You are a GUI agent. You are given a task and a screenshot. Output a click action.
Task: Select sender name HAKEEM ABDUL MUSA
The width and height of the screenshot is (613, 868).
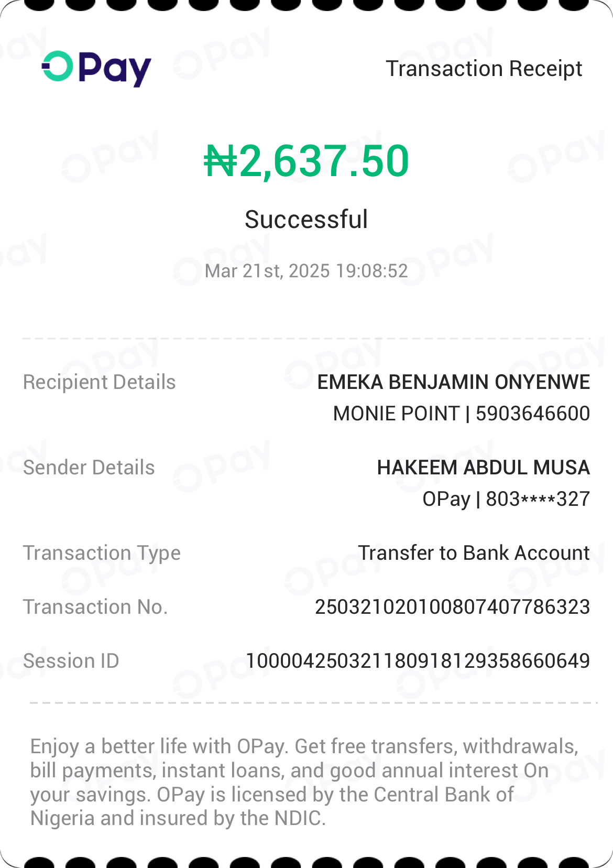(x=483, y=468)
